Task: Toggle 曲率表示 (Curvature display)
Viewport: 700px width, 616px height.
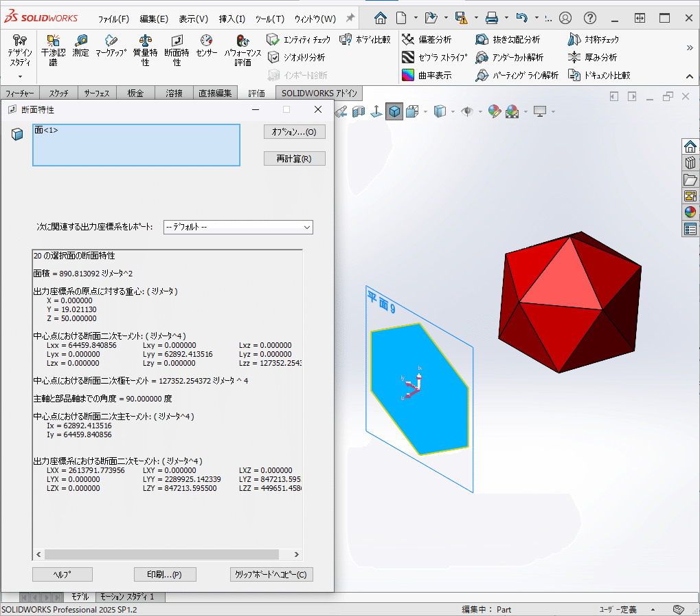Action: (x=429, y=75)
